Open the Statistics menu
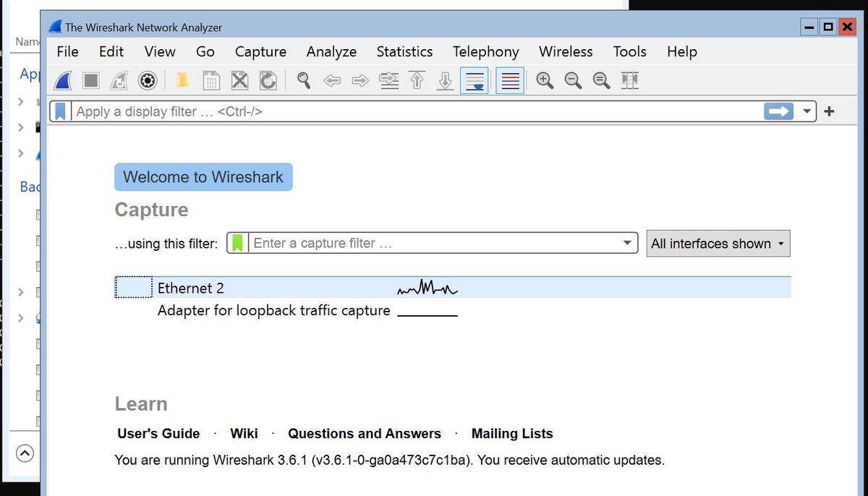This screenshot has width=868, height=496. click(x=404, y=51)
